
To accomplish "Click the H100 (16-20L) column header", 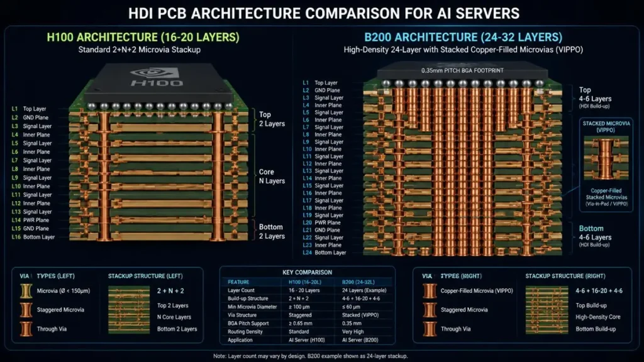I will [x=305, y=282].
